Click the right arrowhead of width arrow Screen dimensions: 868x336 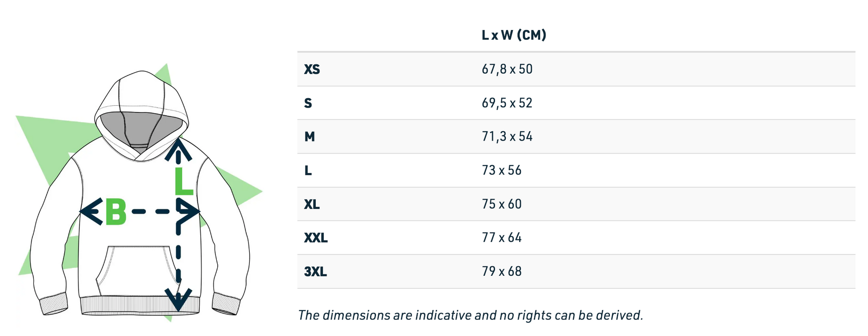click(189, 211)
